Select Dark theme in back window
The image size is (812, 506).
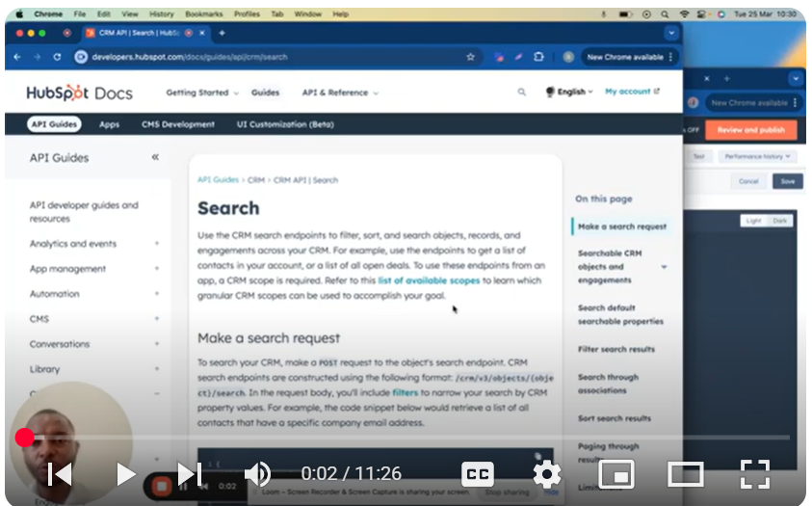coord(779,221)
